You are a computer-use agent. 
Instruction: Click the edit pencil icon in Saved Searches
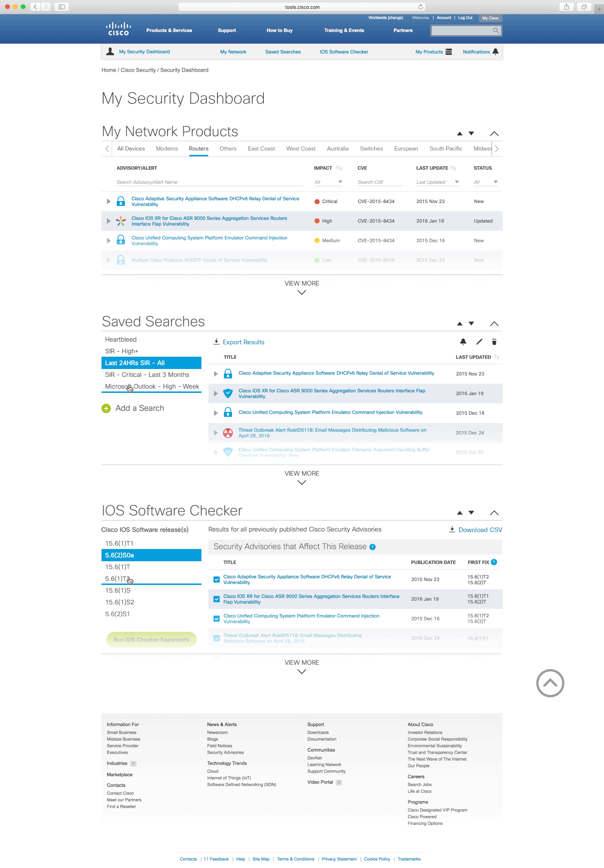click(x=479, y=342)
